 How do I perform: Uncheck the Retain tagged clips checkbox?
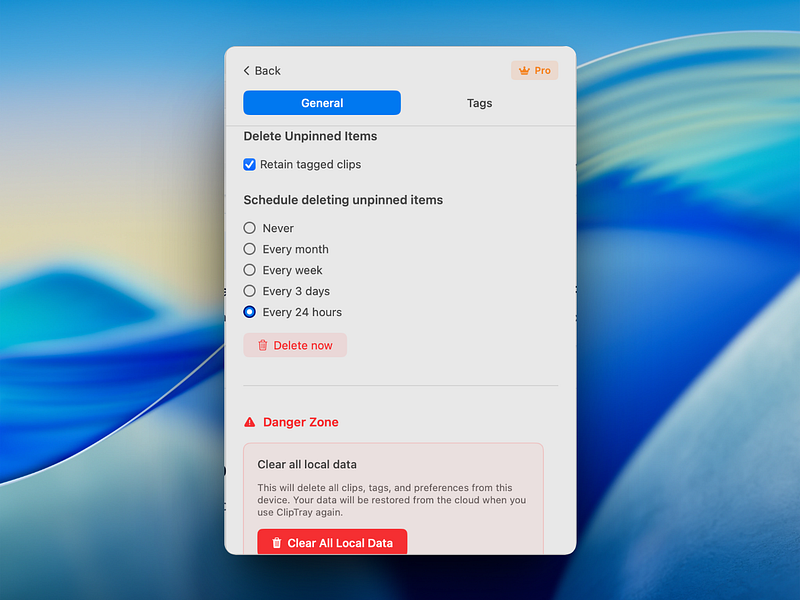[x=249, y=164]
